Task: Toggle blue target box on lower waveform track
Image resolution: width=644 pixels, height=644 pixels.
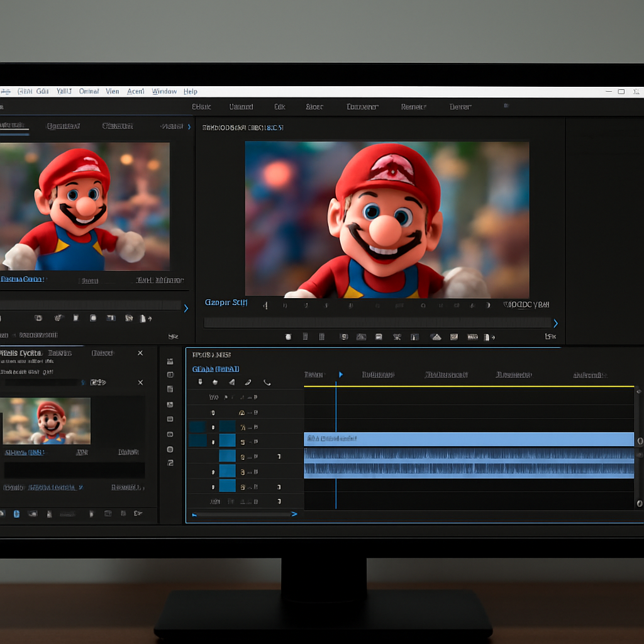Action: (x=227, y=470)
